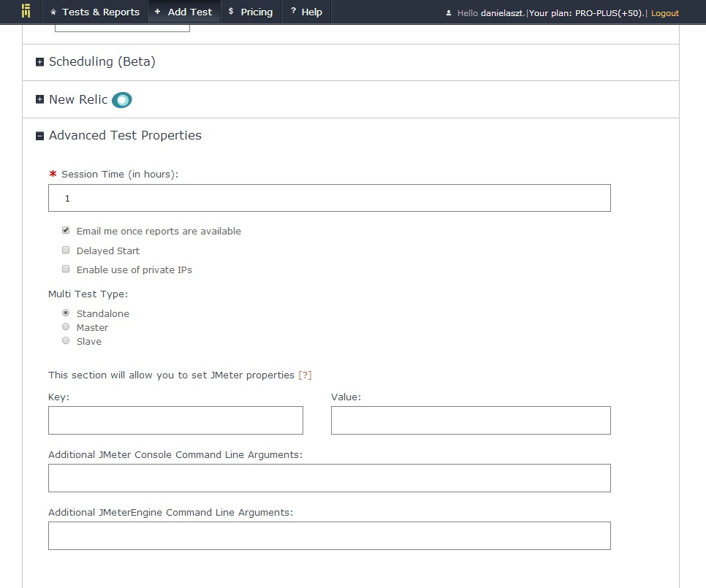Click the user icon beside Hello
The height and width of the screenshot is (588, 706).
[449, 13]
